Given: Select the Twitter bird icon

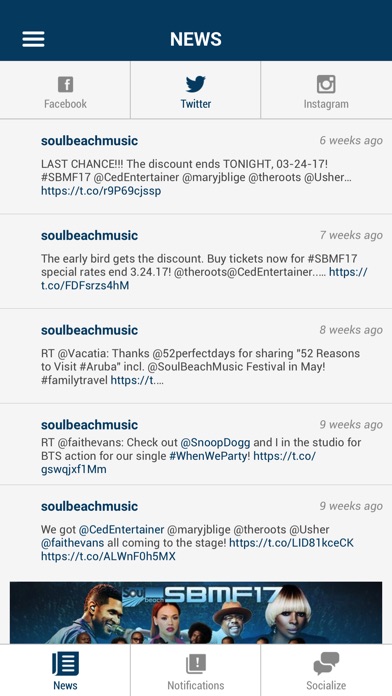Looking at the screenshot, I should click(x=195, y=84).
